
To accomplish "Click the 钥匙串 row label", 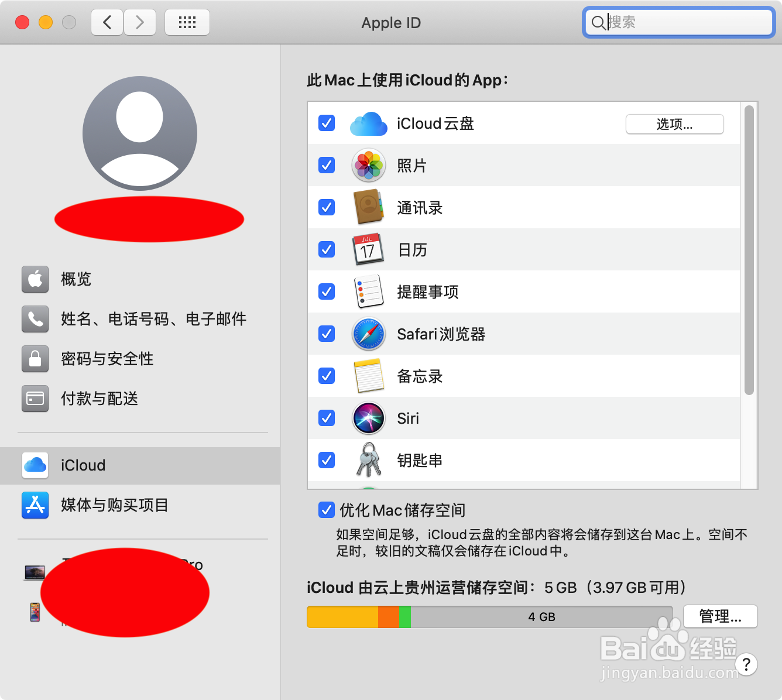I will tap(420, 461).
